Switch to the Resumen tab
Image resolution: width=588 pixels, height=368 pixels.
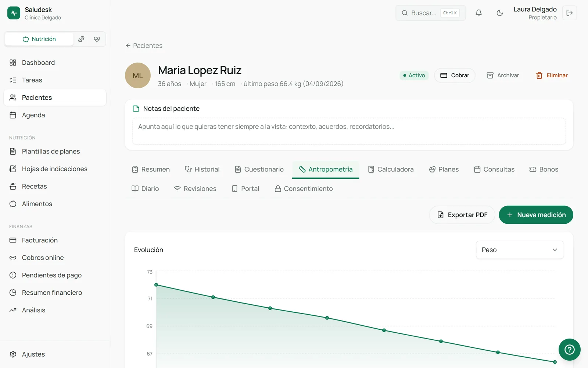(151, 169)
